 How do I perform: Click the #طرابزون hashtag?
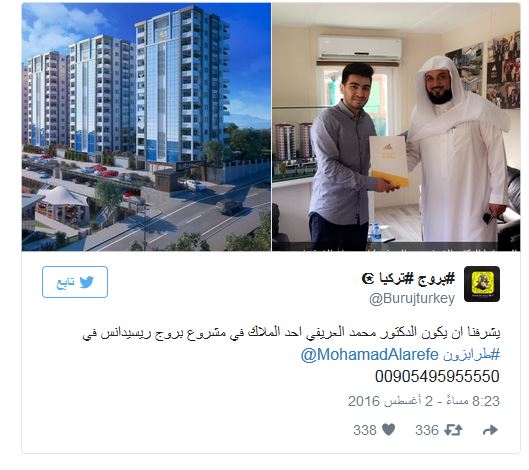(471, 355)
